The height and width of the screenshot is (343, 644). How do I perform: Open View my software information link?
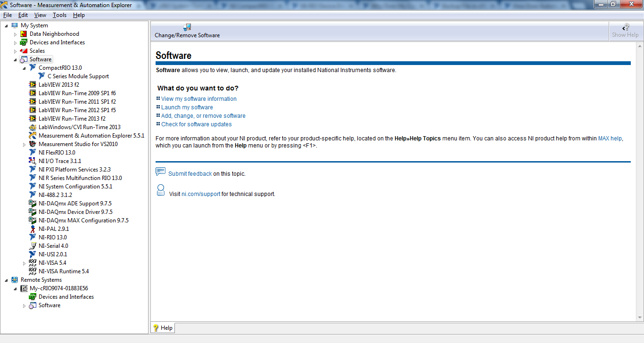(x=199, y=99)
